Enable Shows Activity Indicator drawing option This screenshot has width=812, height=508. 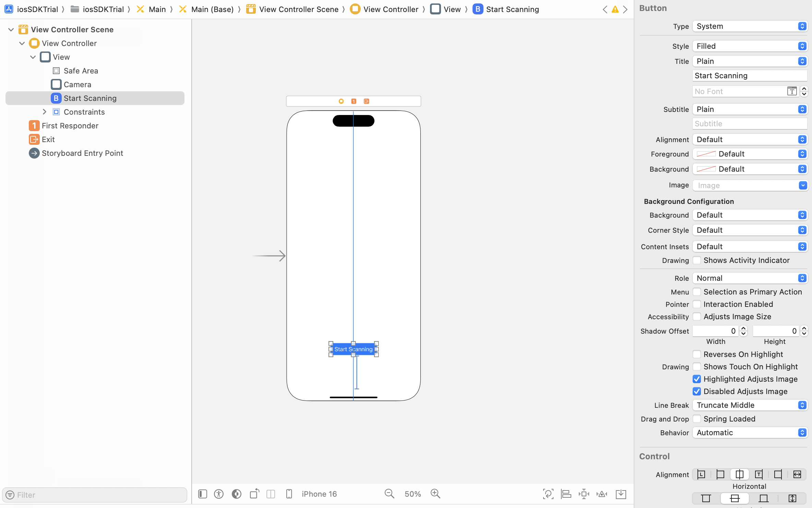(697, 260)
